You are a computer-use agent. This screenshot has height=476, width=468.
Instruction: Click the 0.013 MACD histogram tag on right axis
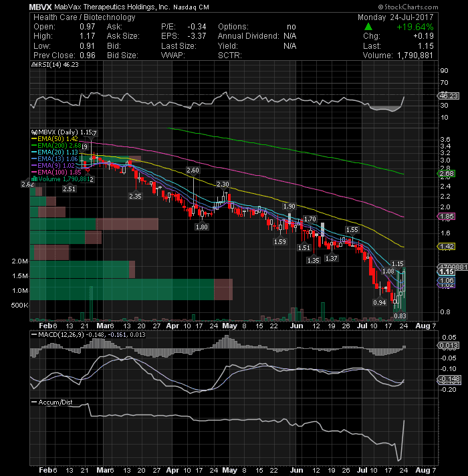click(448, 346)
